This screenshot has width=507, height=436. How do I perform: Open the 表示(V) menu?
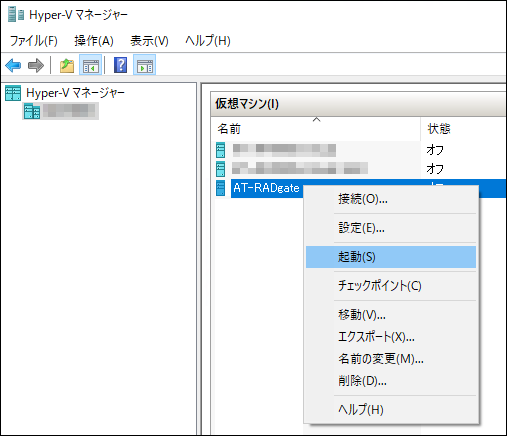(149, 41)
